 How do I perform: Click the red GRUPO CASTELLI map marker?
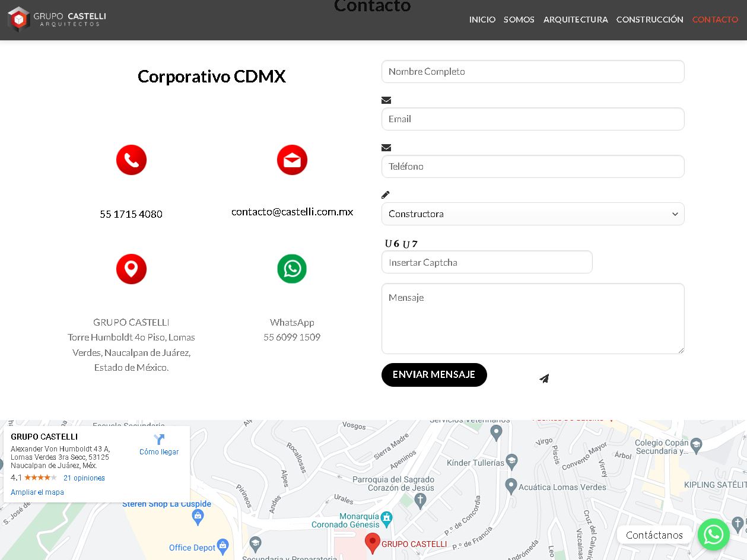coord(372,543)
